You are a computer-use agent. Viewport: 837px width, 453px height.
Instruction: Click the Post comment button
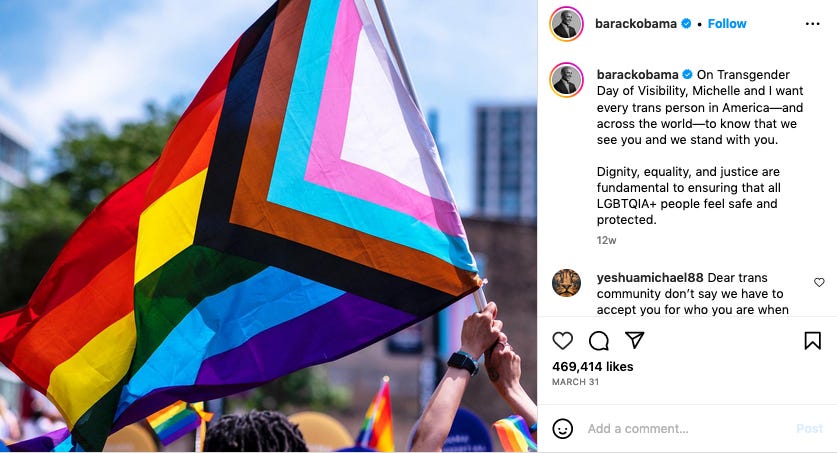(809, 428)
